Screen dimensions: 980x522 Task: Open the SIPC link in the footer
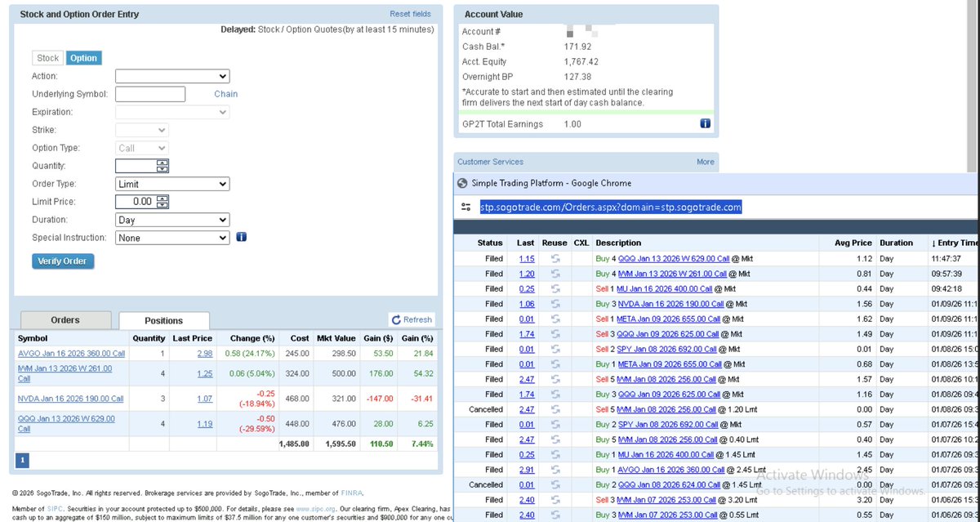point(54,508)
